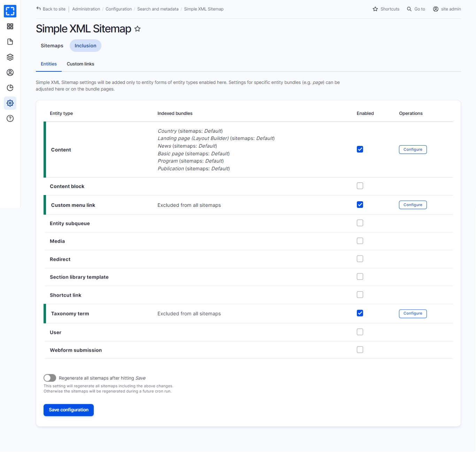
Task: Open the Structure layers icon in sidebar
Action: [10, 57]
